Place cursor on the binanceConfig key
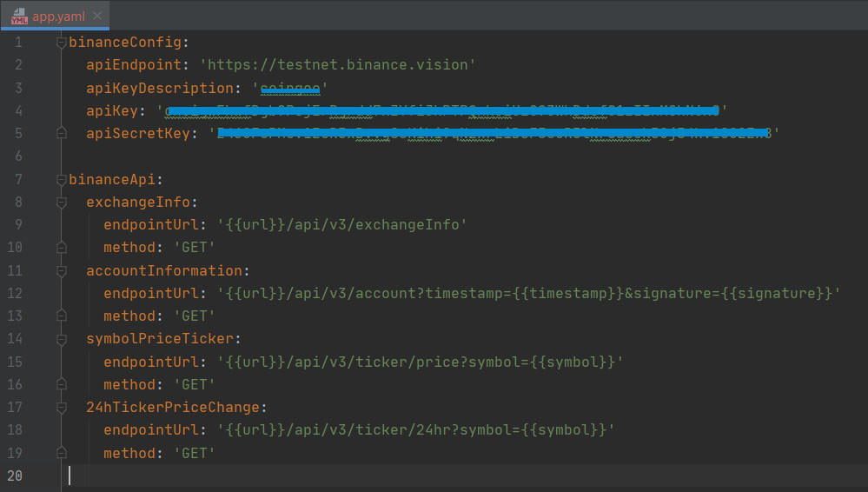868x492 pixels. [x=125, y=42]
